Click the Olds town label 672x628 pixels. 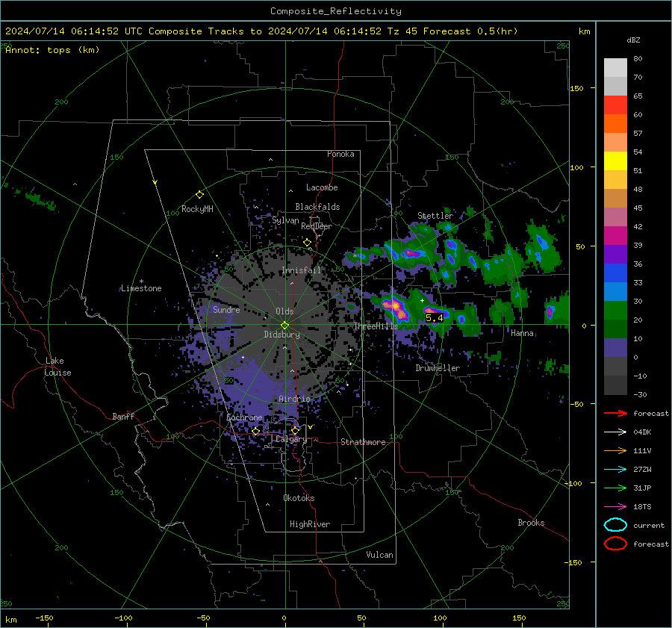click(x=284, y=311)
